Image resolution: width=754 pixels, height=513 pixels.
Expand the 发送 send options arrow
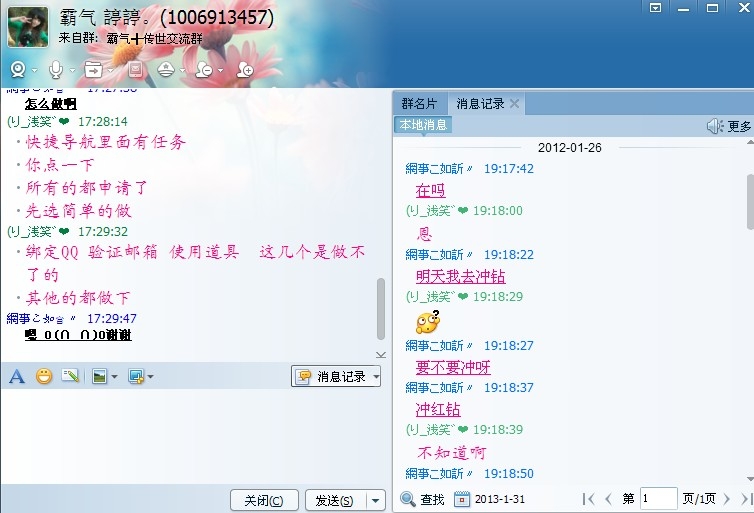pyautogui.click(x=376, y=500)
